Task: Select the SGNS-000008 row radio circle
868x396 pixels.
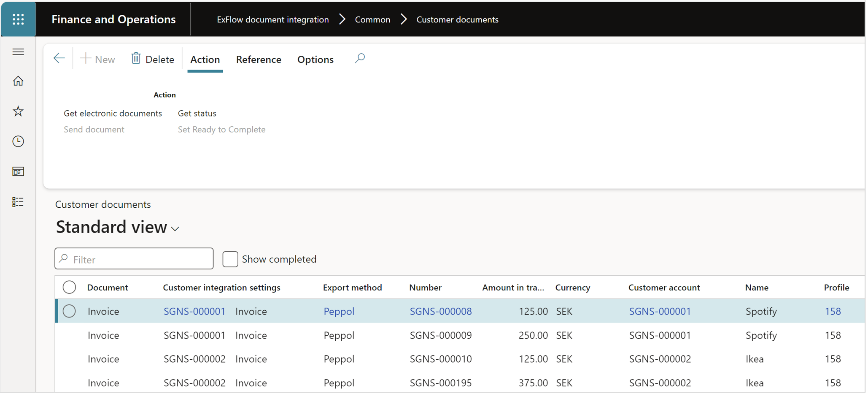Action: (x=69, y=312)
